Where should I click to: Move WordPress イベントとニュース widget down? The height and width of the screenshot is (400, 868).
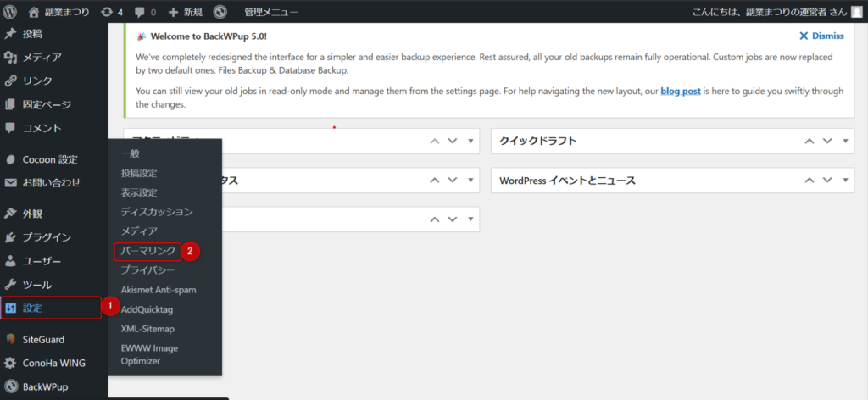[x=827, y=181]
